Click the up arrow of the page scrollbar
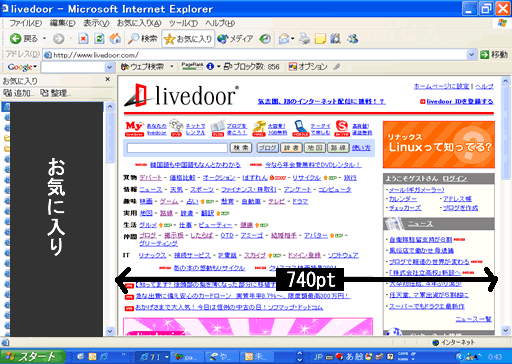Image resolution: width=512 pixels, height=364 pixels. coord(506,81)
